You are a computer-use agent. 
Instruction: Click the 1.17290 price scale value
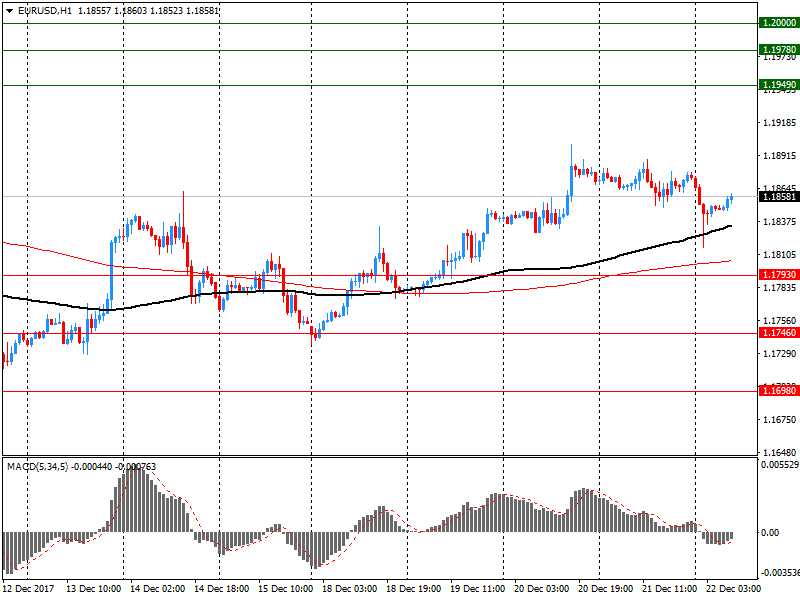[x=779, y=354]
